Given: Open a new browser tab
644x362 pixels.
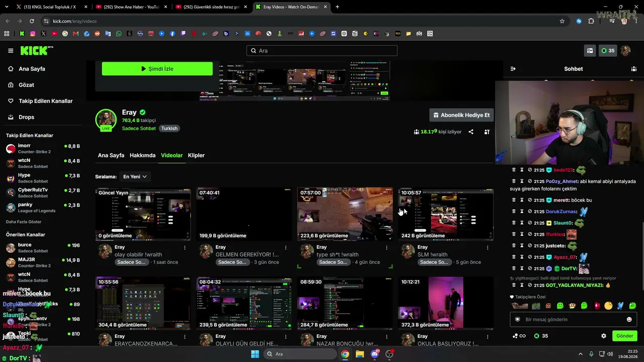Looking at the screenshot, I should pyautogui.click(x=337, y=7).
